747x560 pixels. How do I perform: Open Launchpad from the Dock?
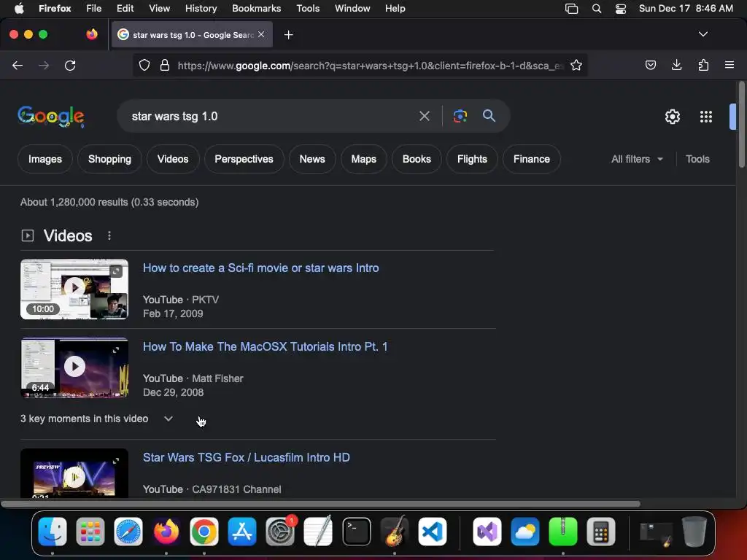(90, 532)
